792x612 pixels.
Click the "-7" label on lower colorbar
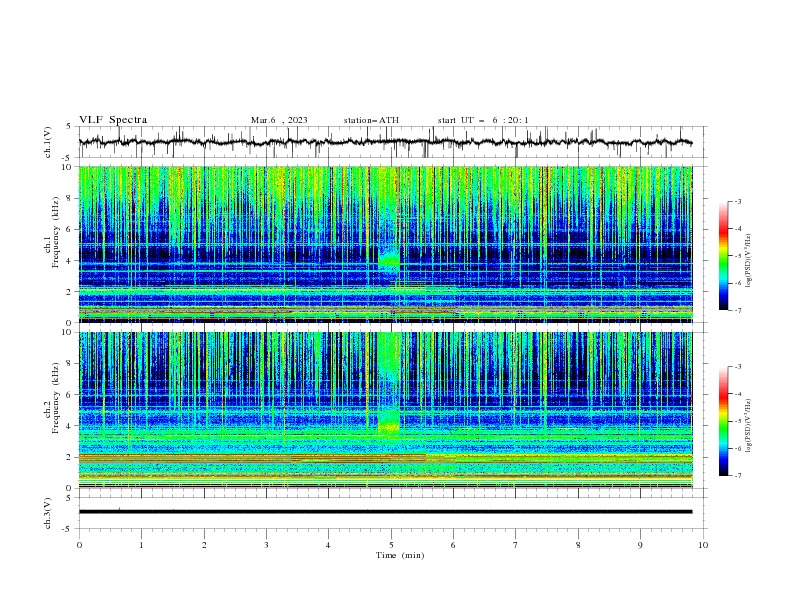737,476
